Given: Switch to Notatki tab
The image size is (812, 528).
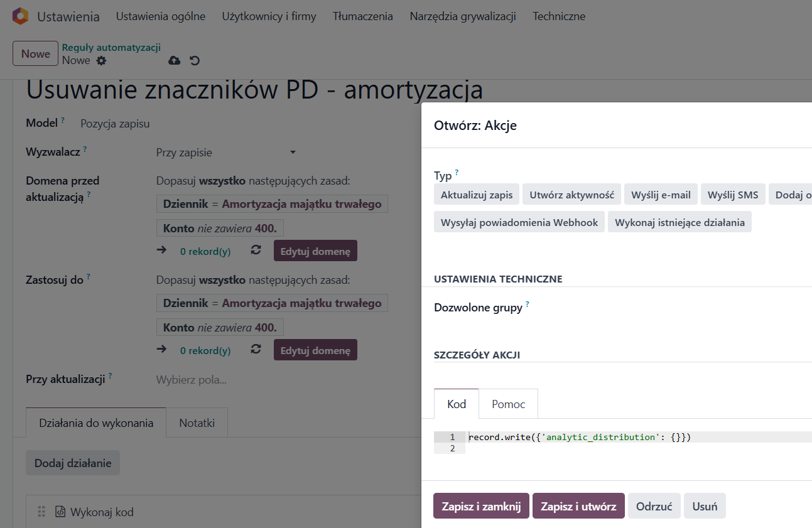Looking at the screenshot, I should 197,423.
